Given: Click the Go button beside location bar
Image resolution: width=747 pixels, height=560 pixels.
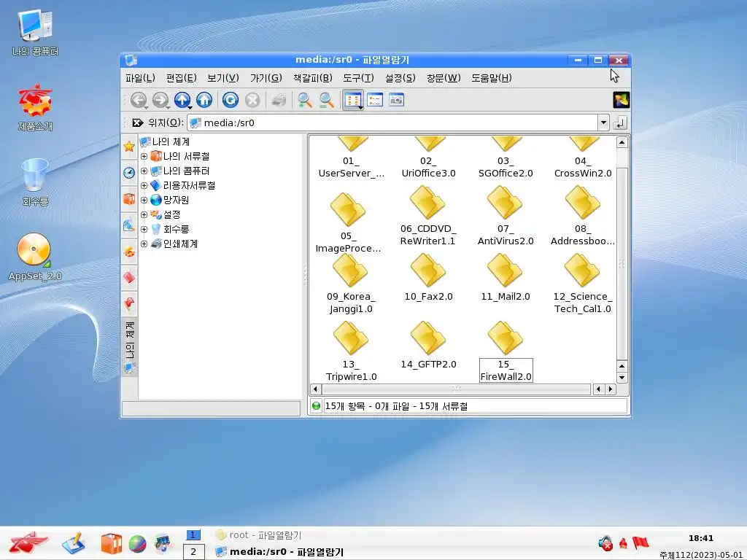Looking at the screenshot, I should coord(620,122).
